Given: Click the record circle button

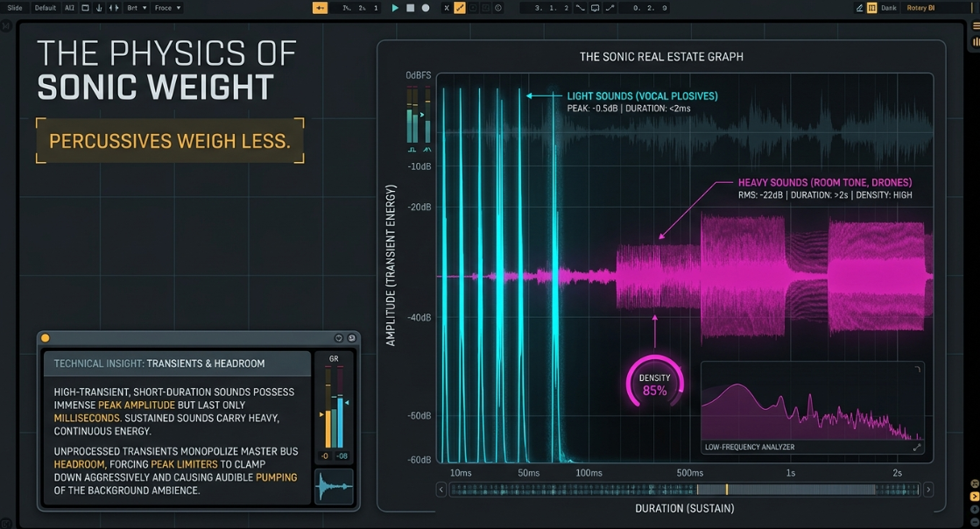Looking at the screenshot, I should coord(426,8).
